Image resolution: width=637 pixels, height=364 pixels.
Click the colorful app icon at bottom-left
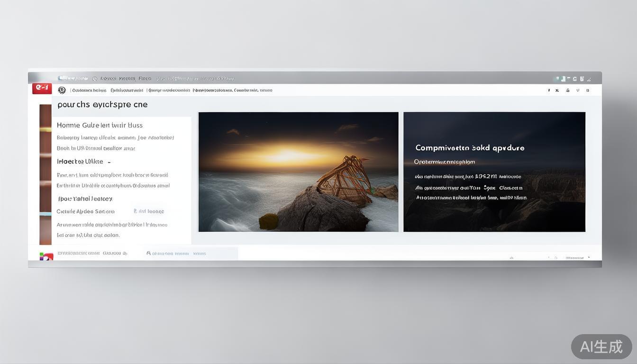point(46,256)
